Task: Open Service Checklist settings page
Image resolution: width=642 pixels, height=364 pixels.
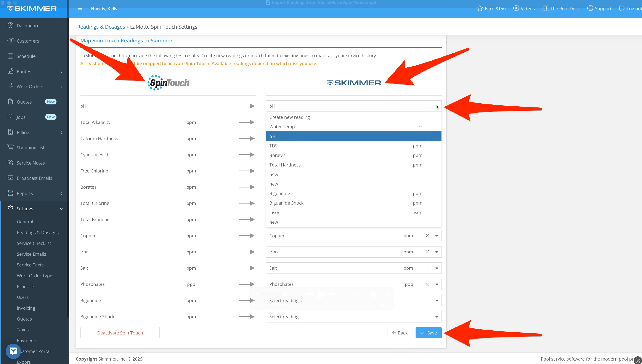Action: 34,243
